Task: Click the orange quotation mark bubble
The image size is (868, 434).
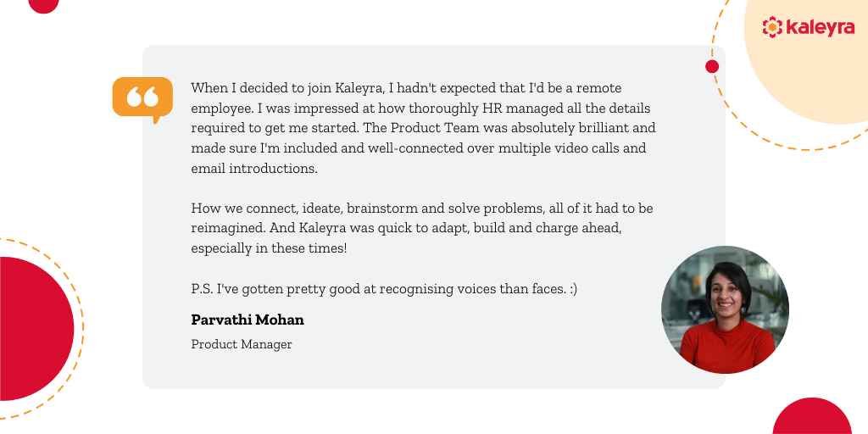Action: click(x=142, y=98)
